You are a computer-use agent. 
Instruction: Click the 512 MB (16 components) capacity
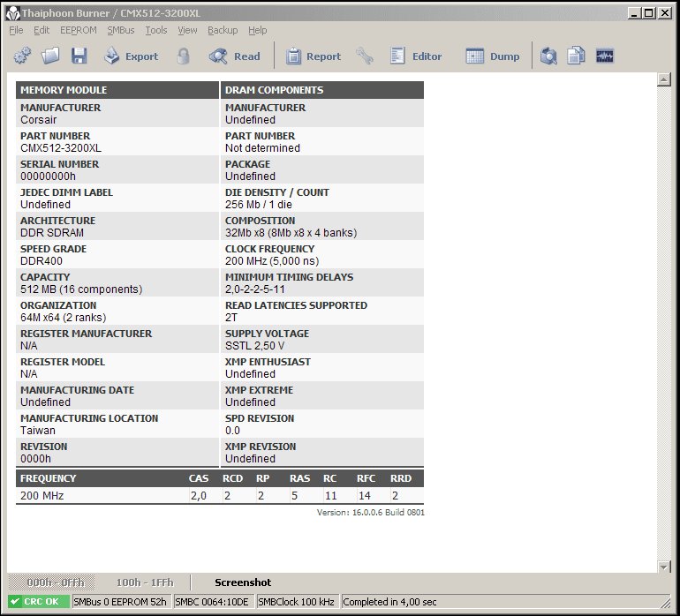click(x=81, y=289)
